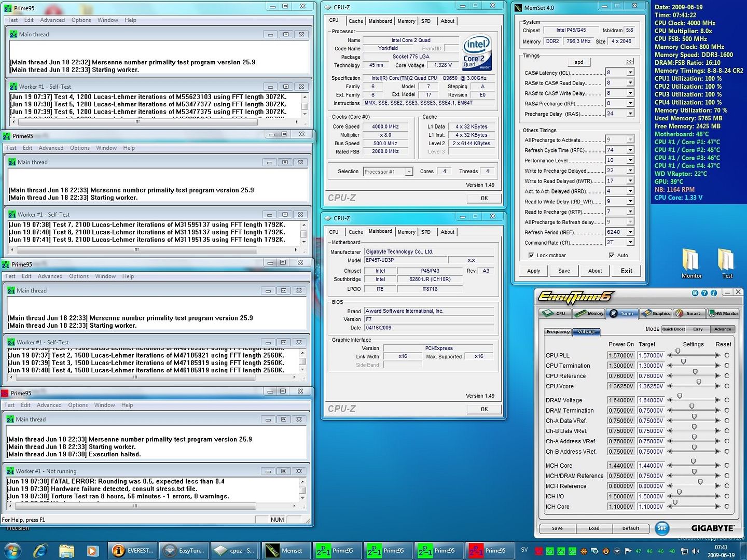The height and width of the screenshot is (560, 747).
Task: Switch to the Memset taskbar button
Action: point(286,550)
